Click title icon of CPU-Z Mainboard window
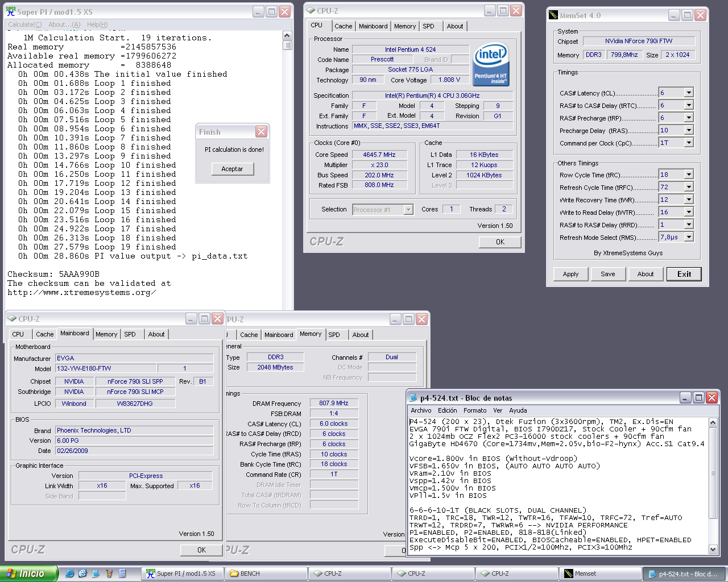This screenshot has height=582, width=728. 12,319
